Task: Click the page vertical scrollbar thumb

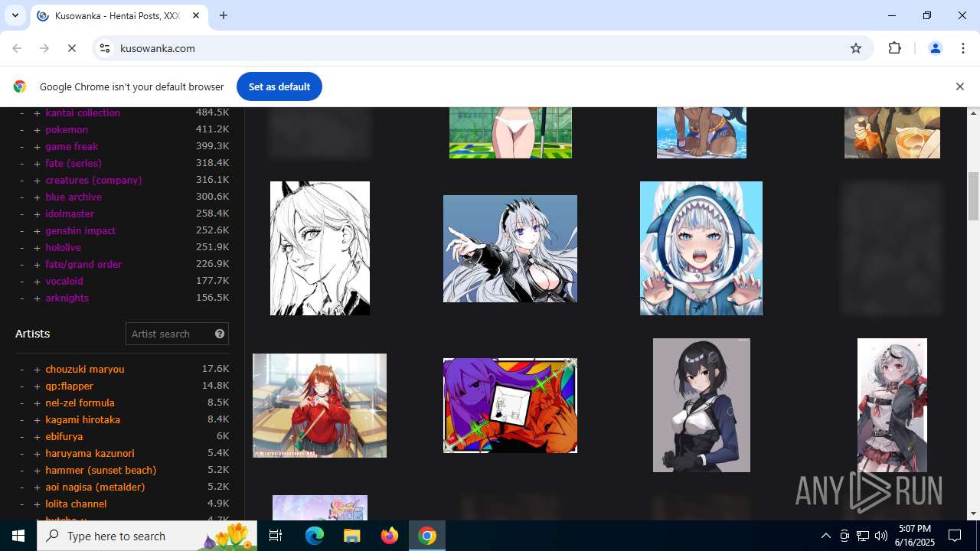Action: point(974,196)
